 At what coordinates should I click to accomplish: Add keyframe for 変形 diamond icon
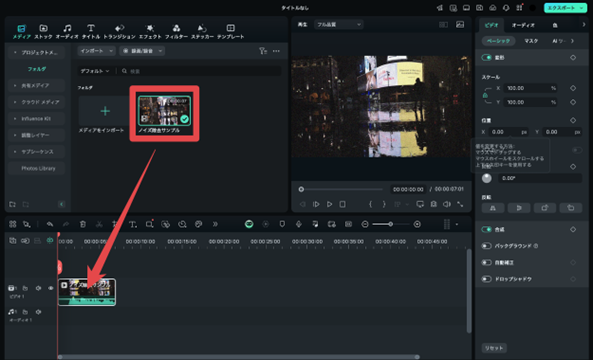point(573,57)
